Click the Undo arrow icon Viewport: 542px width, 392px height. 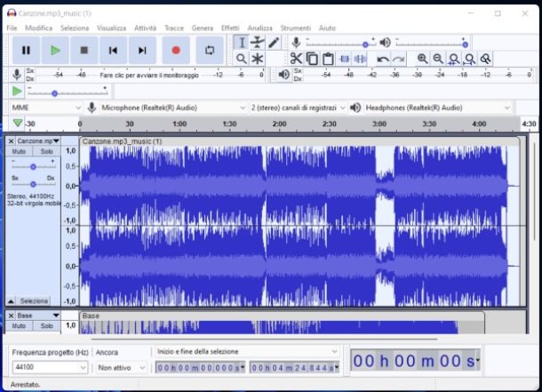382,59
